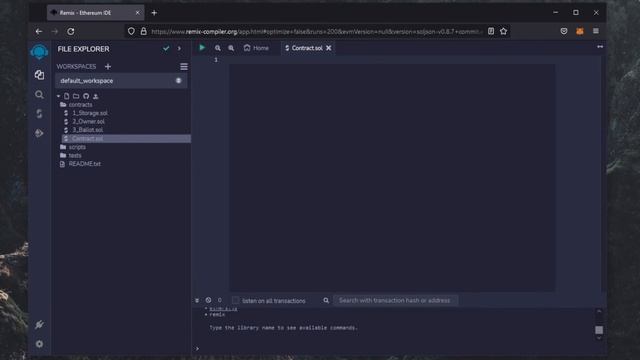The height and width of the screenshot is (360, 640).
Task: Zoom in the editor font
Action: [231, 48]
